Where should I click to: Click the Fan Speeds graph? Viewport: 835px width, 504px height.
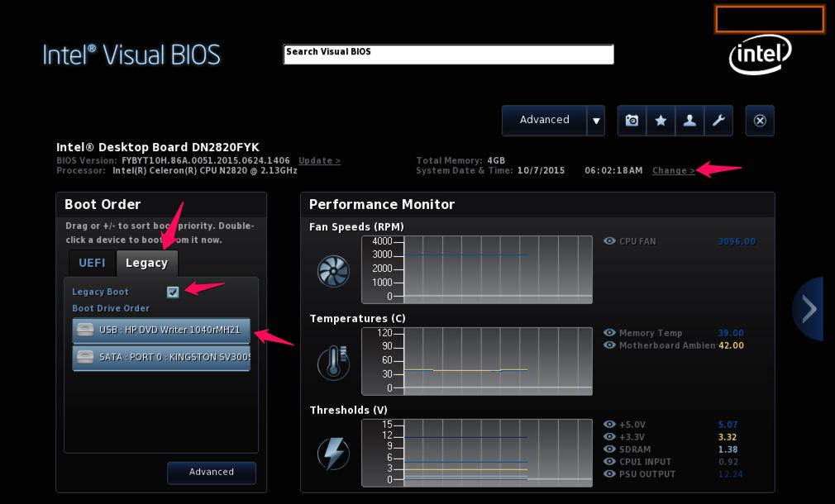476,270
